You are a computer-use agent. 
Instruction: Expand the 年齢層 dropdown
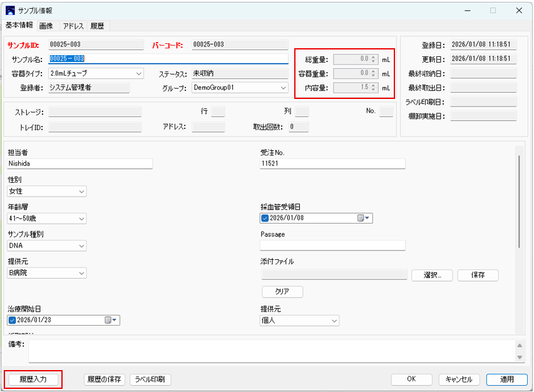click(x=81, y=219)
